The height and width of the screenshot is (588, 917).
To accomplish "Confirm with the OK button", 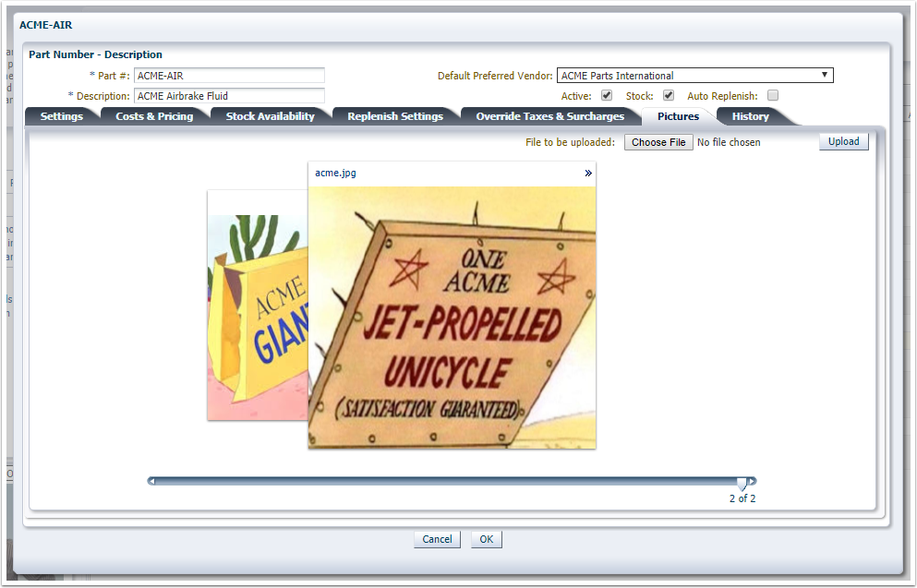I will point(486,539).
